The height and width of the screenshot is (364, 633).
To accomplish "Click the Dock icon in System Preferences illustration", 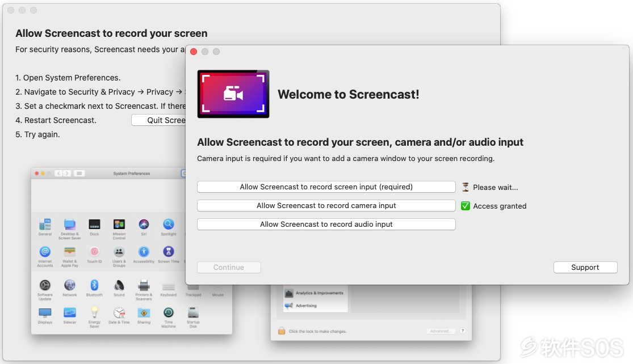I will (x=94, y=224).
